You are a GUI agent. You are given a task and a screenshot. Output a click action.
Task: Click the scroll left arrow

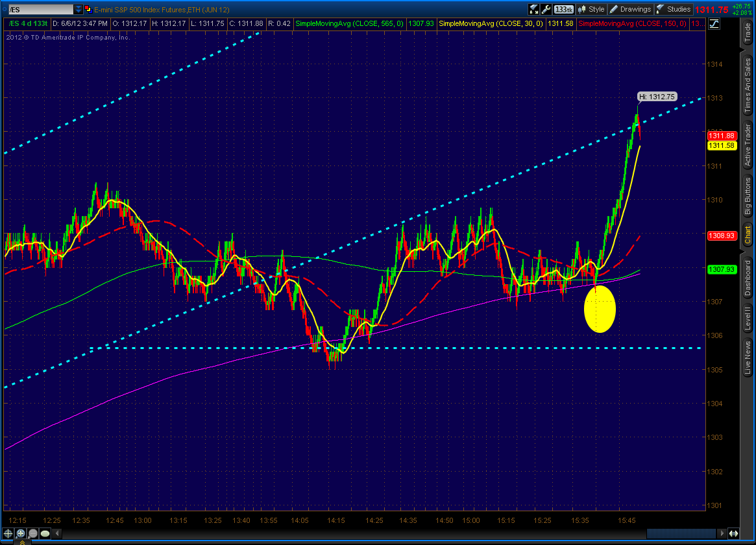[57, 533]
